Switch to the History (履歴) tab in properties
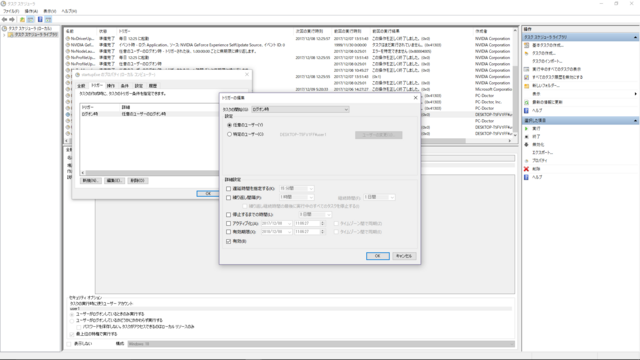Screen dimensions: 640x360 pyautogui.click(x=153, y=86)
